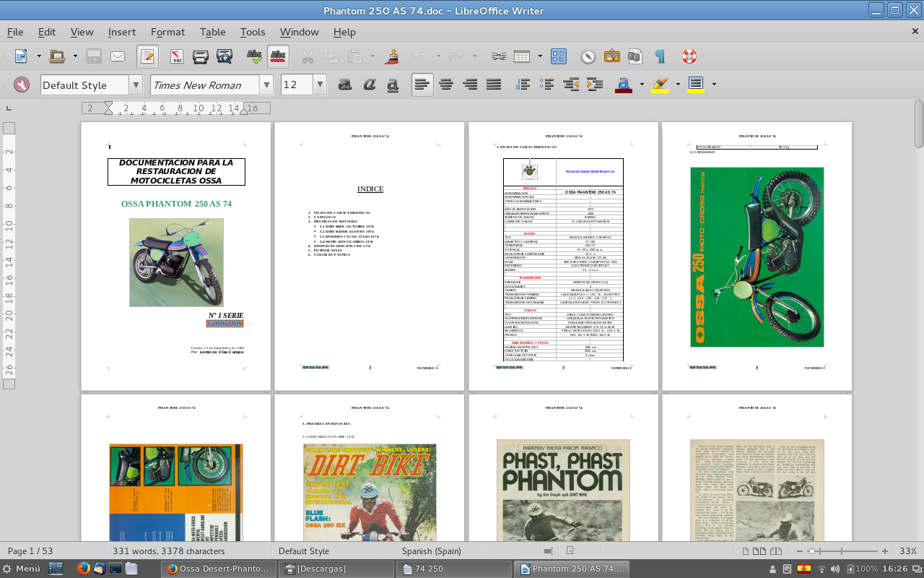Image resolution: width=924 pixels, height=578 pixels.
Task: Select single-page view layout
Action: (747, 551)
